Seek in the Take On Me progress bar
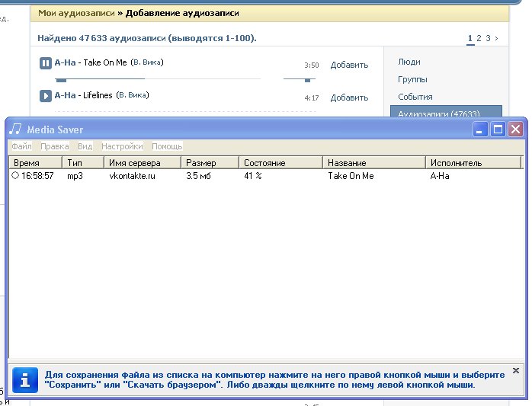 (x=168, y=78)
